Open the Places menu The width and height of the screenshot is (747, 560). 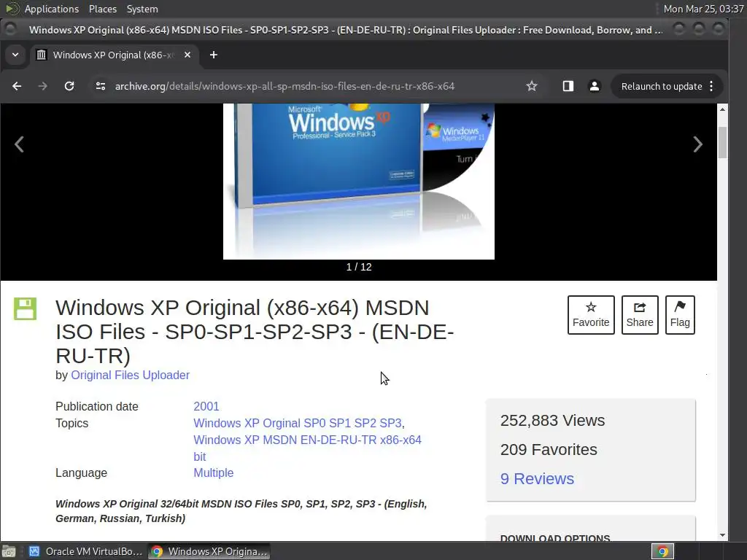pyautogui.click(x=102, y=9)
